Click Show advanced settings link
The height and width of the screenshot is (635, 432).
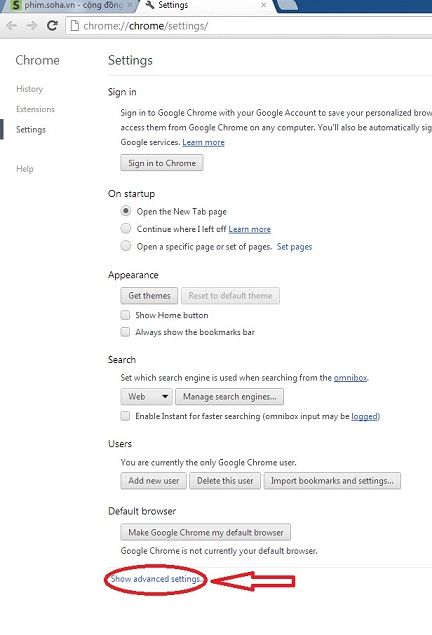156,579
